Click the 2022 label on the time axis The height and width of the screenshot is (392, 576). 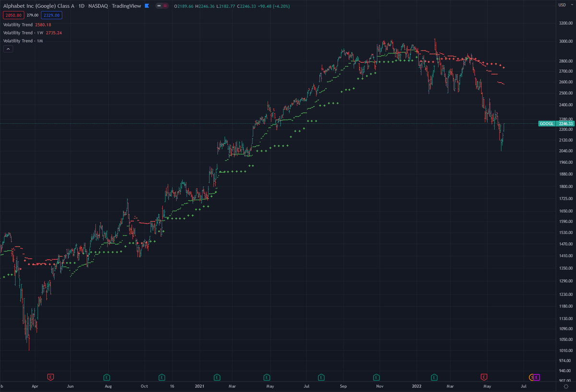point(417,386)
